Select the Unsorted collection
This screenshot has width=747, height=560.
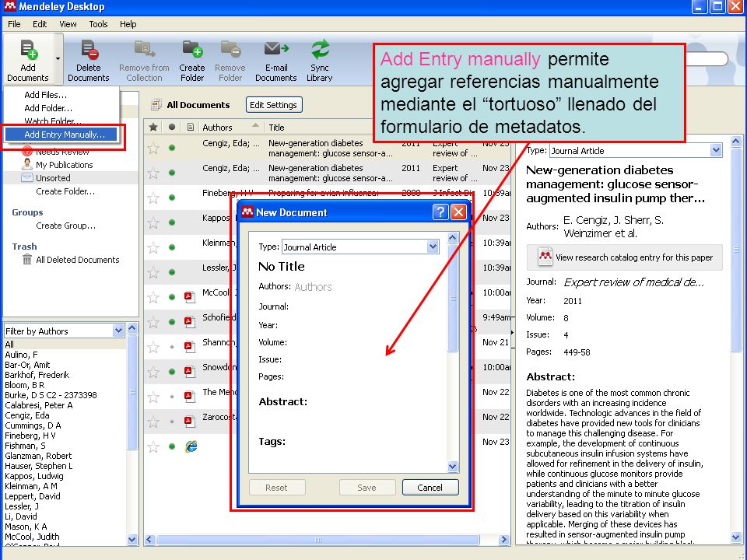(53, 178)
